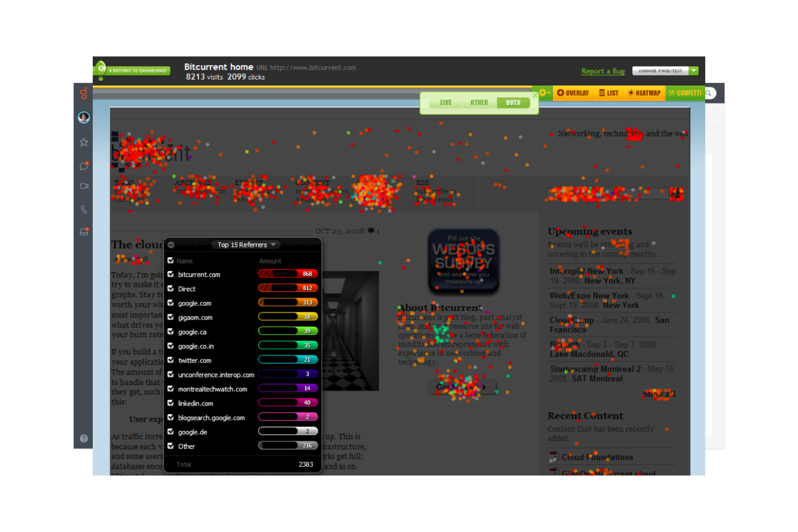Switch to the Overlay view
The height and width of the screenshot is (532, 798).
(x=573, y=93)
